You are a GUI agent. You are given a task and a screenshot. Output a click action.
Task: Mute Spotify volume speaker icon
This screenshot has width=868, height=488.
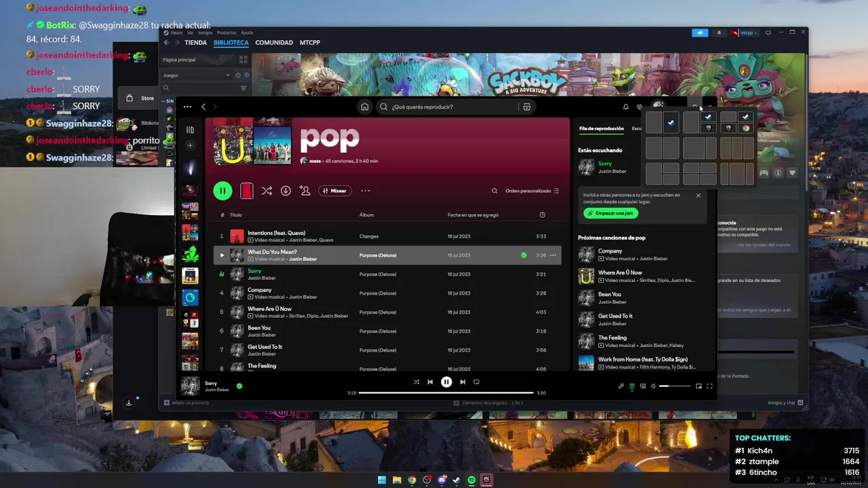click(x=653, y=386)
